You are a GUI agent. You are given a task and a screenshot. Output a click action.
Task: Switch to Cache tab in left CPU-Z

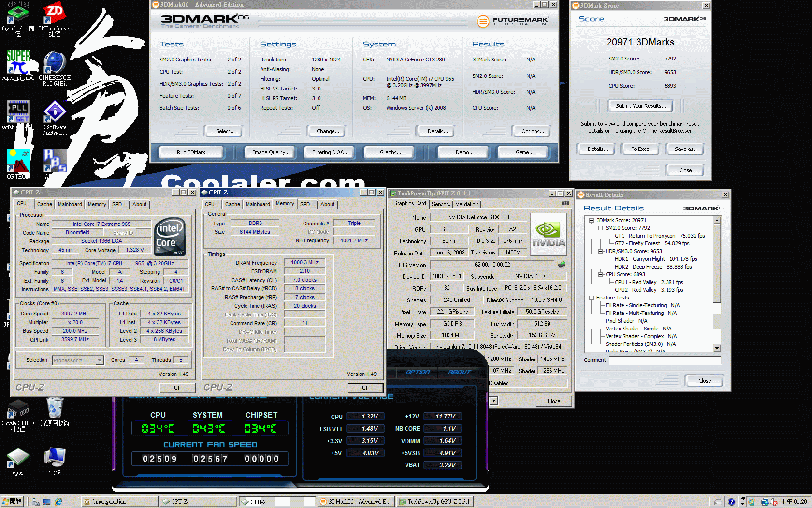coord(44,204)
